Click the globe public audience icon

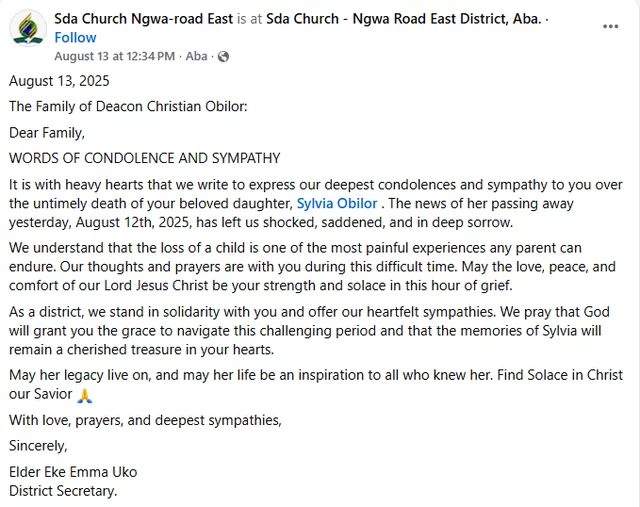click(223, 57)
